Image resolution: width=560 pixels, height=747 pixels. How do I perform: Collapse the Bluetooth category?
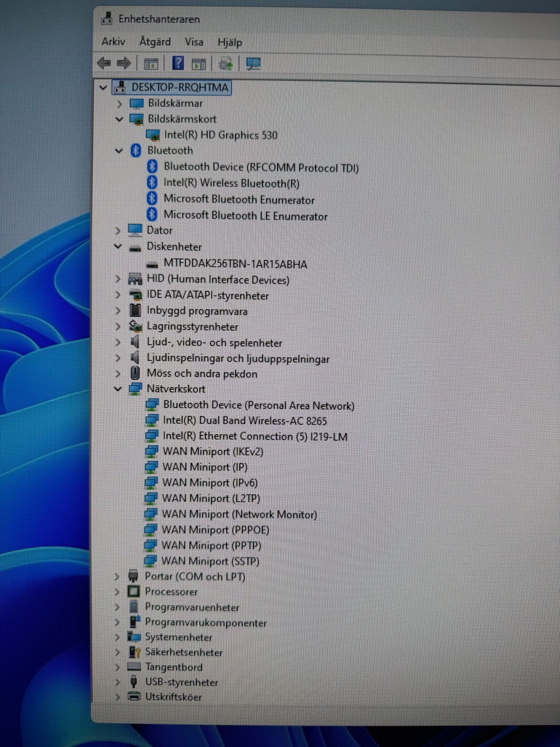coord(119,151)
